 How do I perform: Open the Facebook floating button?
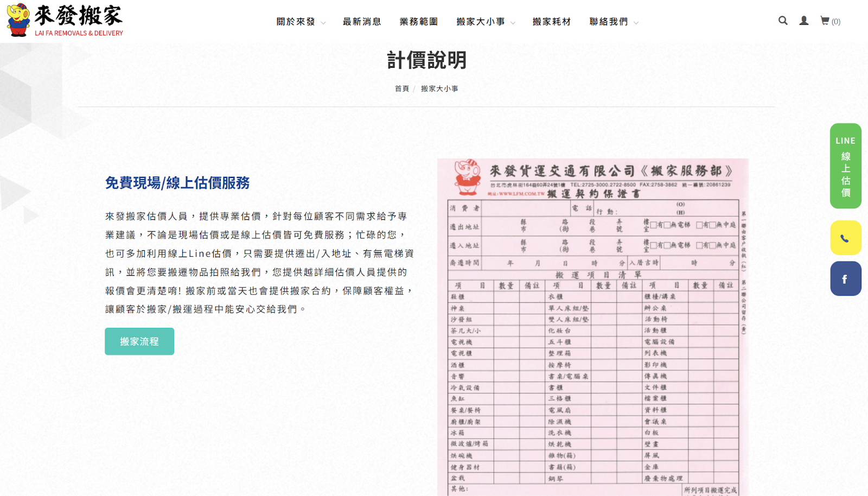845,278
